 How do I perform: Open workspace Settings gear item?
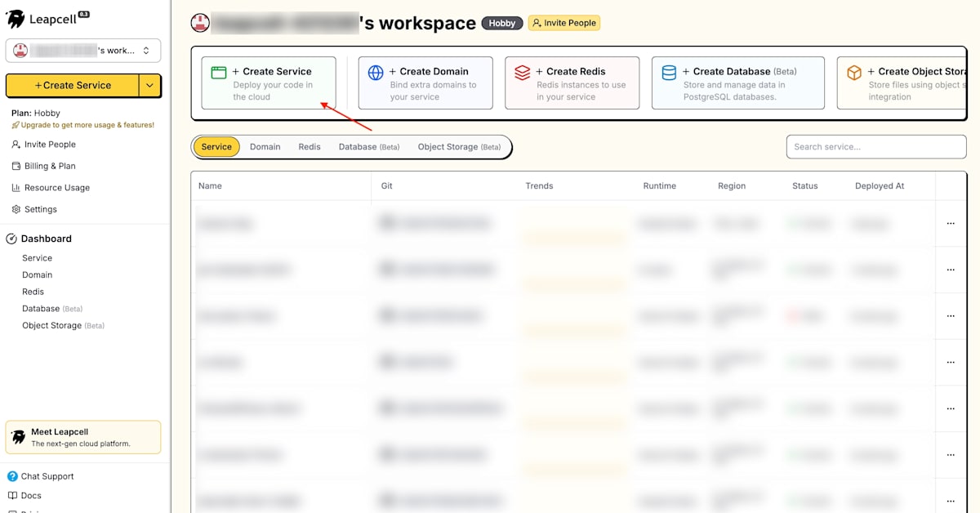tap(34, 209)
